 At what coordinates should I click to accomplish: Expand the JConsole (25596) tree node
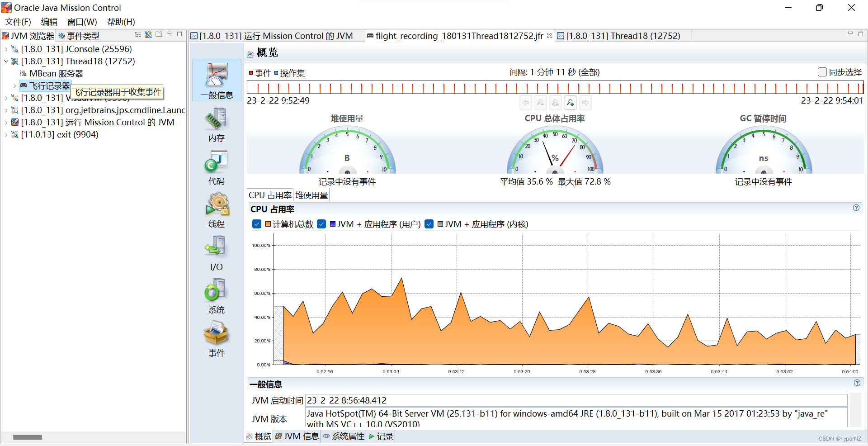pyautogui.click(x=6, y=49)
